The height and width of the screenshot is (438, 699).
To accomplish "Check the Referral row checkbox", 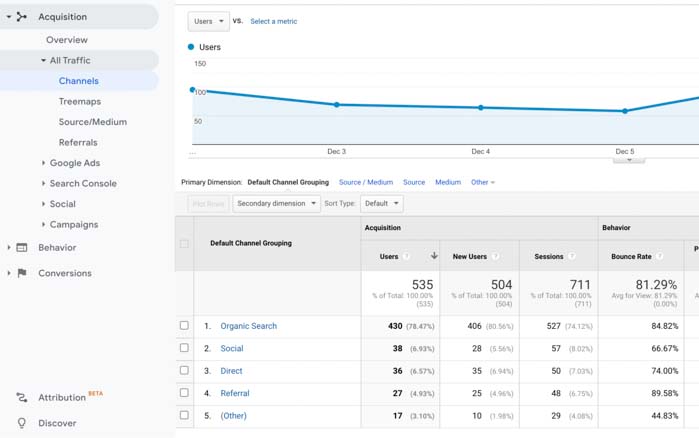I will (184, 393).
